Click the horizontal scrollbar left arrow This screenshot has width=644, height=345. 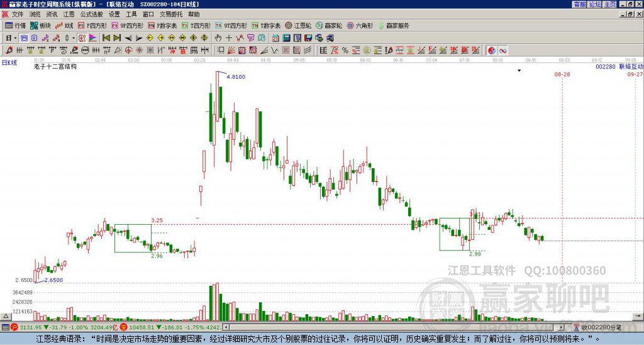pyautogui.click(x=226, y=327)
